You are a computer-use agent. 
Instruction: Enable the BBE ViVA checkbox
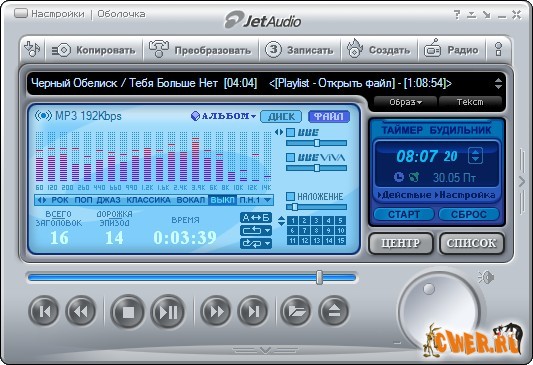click(x=290, y=157)
